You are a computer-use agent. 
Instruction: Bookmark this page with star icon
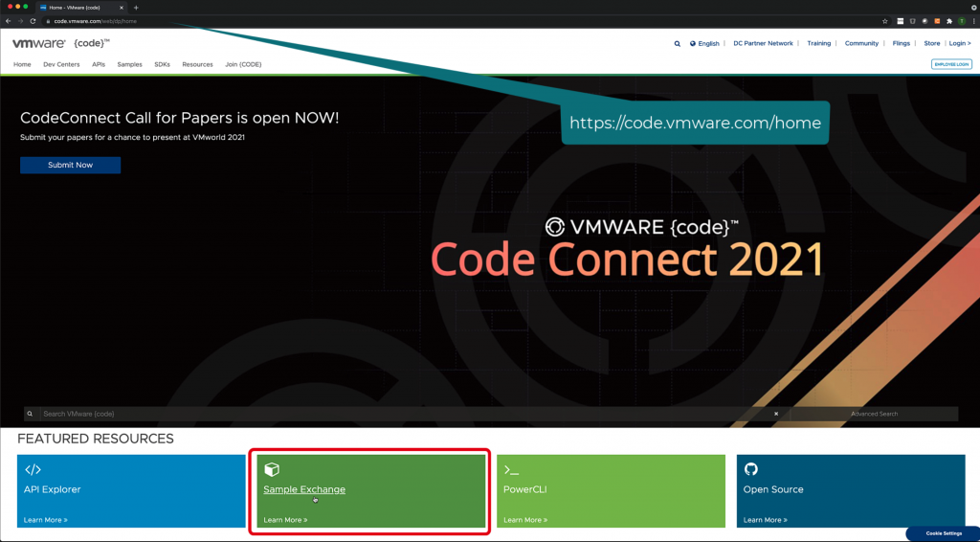(x=885, y=21)
